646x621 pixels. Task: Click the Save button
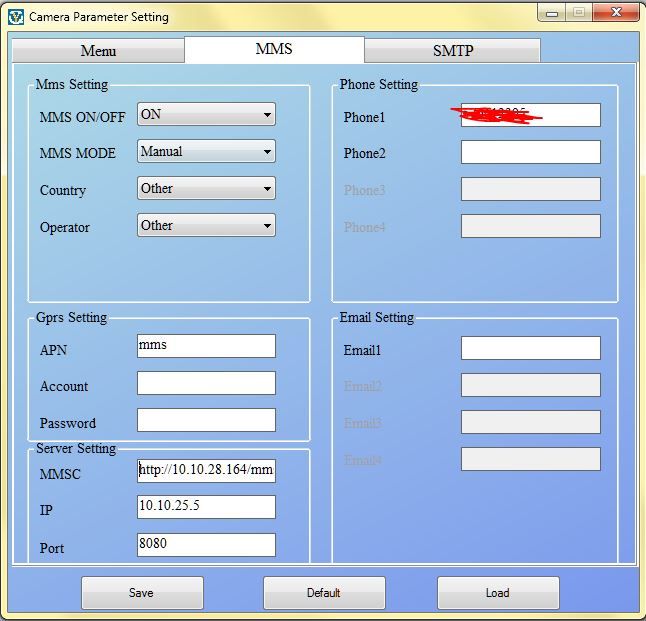(x=142, y=593)
